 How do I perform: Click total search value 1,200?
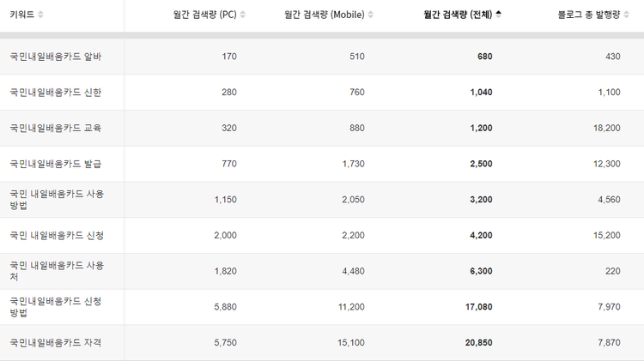482,128
